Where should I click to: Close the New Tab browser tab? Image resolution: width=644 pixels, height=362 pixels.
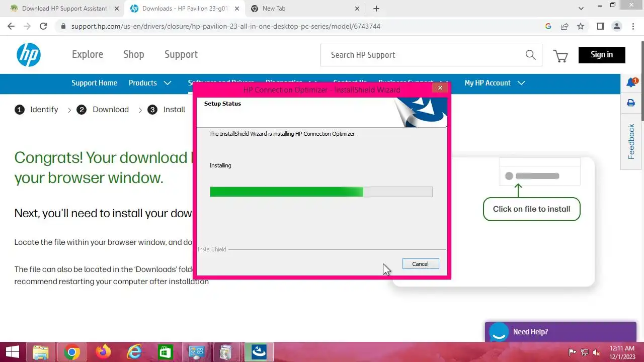(x=358, y=9)
